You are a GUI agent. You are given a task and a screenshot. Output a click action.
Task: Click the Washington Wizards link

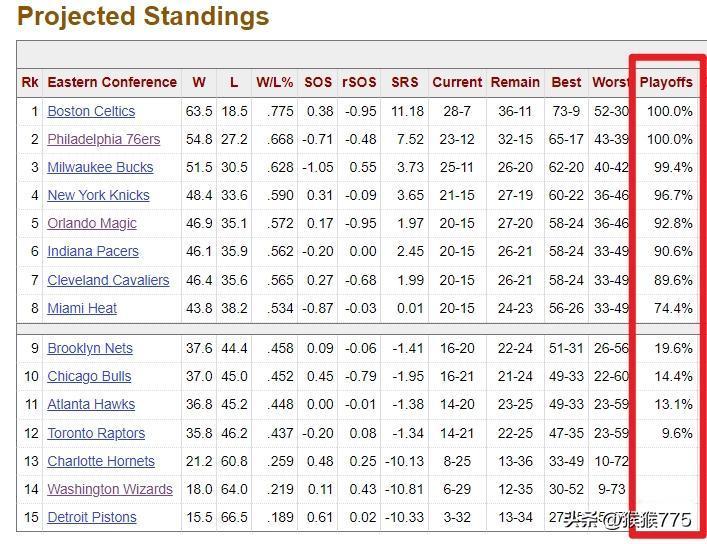click(110, 489)
